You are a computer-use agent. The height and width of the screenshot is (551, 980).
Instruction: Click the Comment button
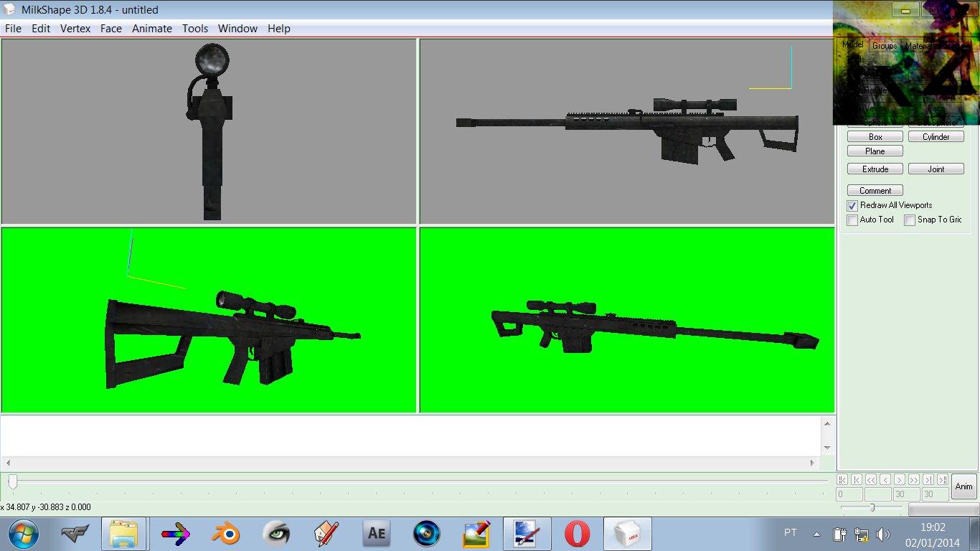pyautogui.click(x=875, y=191)
